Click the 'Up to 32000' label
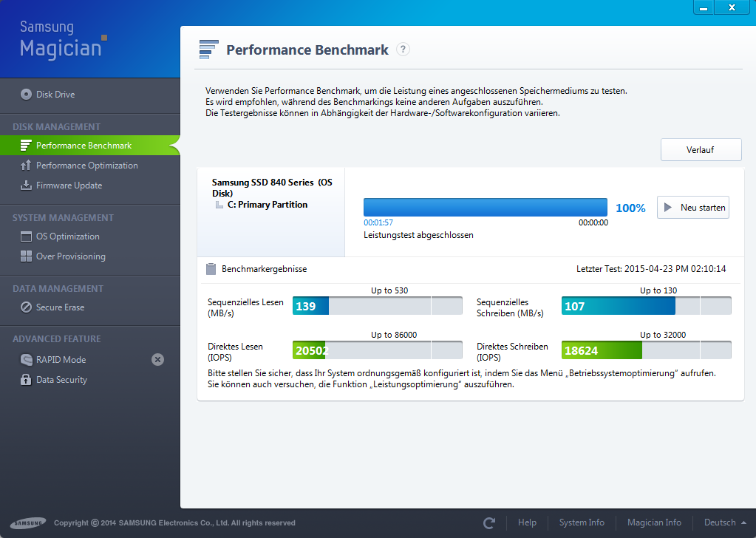 point(663,335)
